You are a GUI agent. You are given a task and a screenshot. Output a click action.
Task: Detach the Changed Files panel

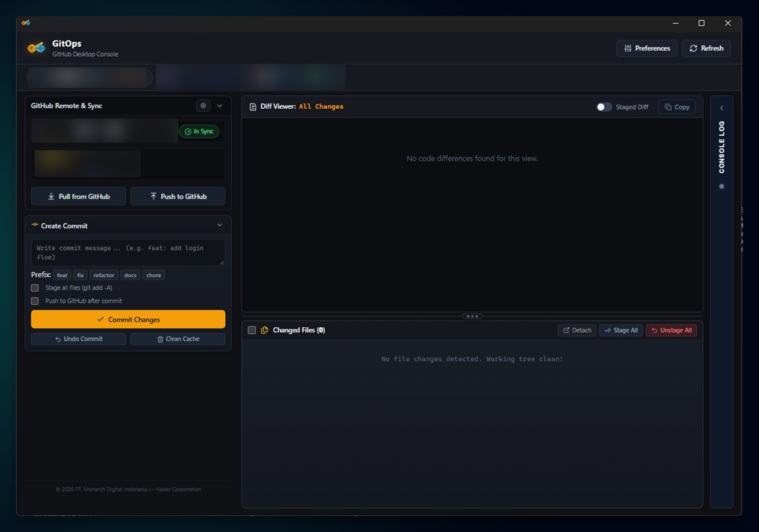point(577,330)
